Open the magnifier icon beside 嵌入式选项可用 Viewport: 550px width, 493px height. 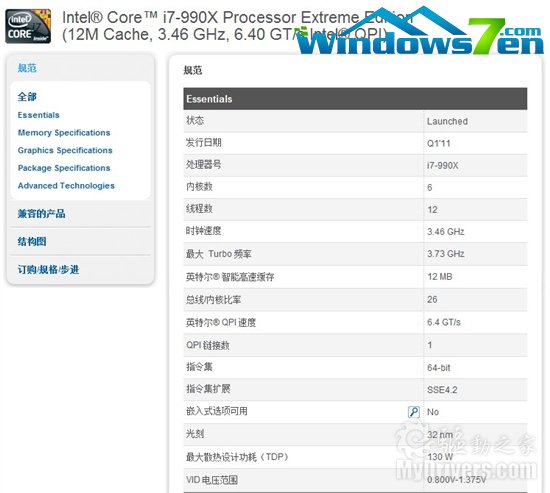pos(414,412)
